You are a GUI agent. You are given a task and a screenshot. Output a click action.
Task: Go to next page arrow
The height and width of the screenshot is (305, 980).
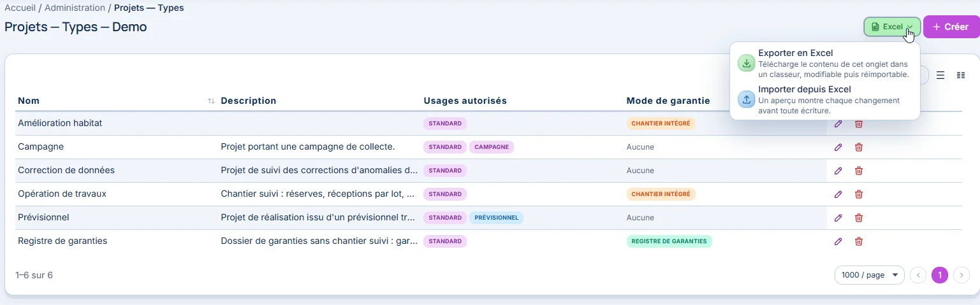pos(962,275)
